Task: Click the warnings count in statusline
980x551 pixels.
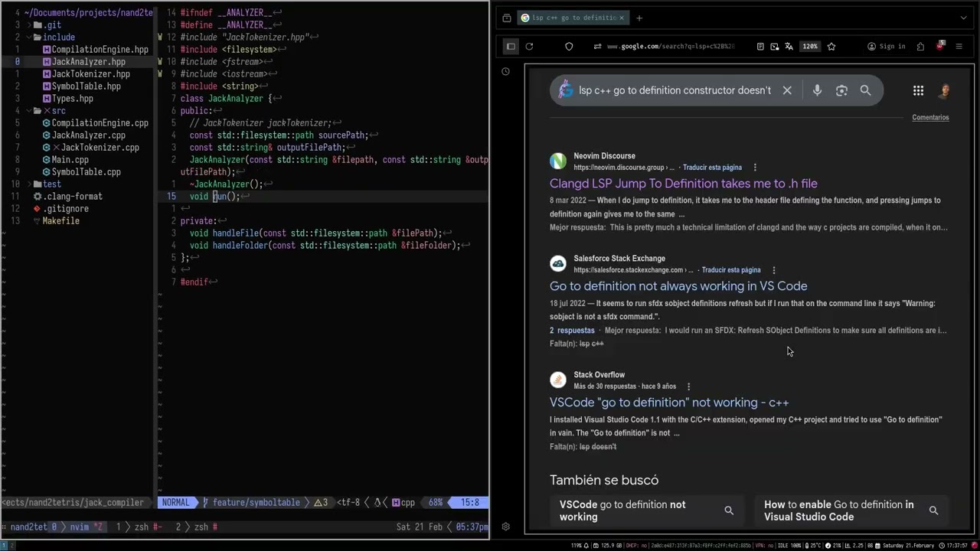Action: [320, 503]
